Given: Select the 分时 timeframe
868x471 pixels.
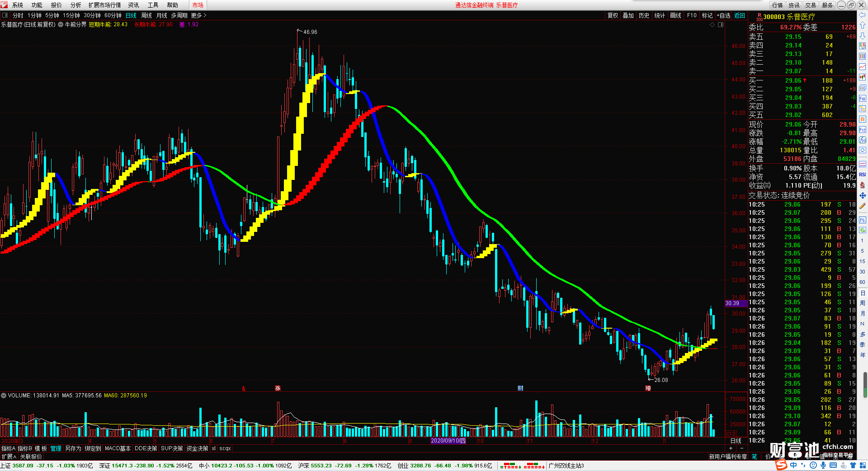Looking at the screenshot, I should point(18,15).
